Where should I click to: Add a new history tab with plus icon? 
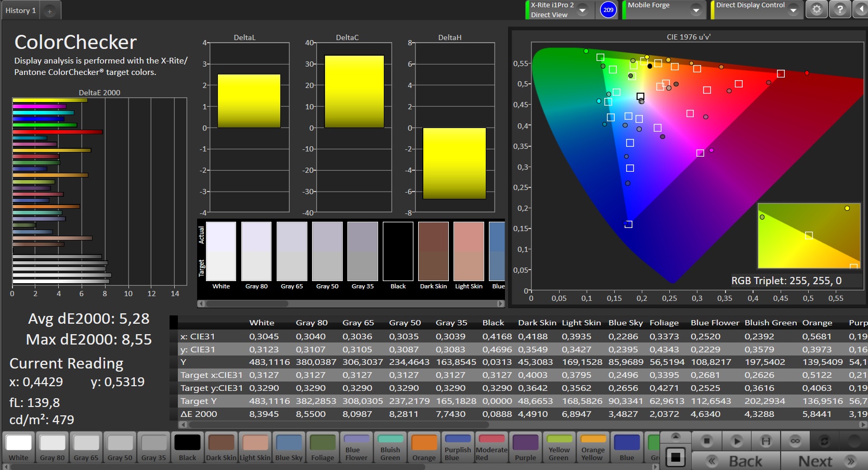point(49,10)
